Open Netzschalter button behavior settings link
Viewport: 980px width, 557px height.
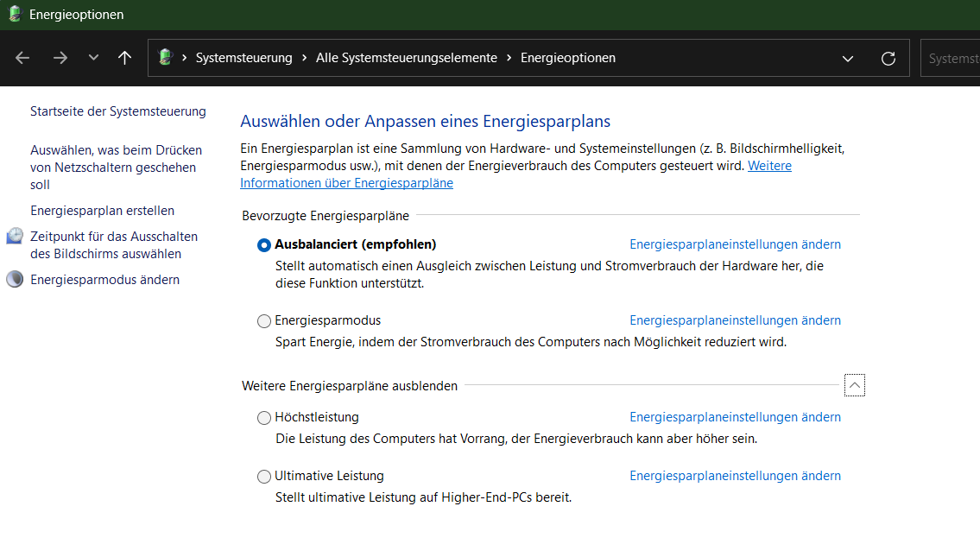click(117, 167)
